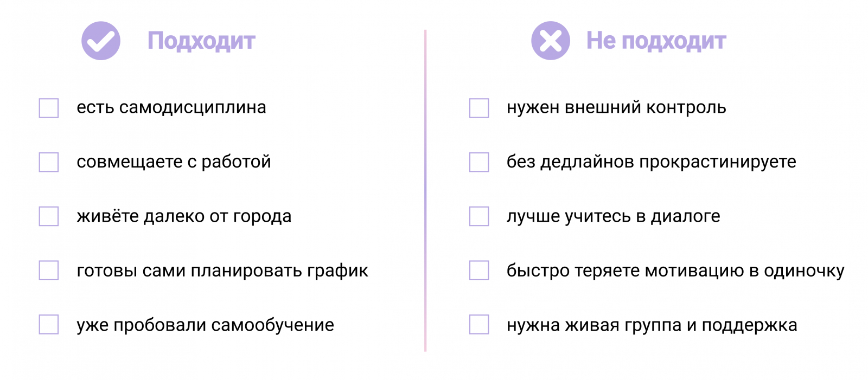Click the purple checkmark circle icon
Image resolution: width=868 pixels, height=380 pixels.
click(101, 41)
